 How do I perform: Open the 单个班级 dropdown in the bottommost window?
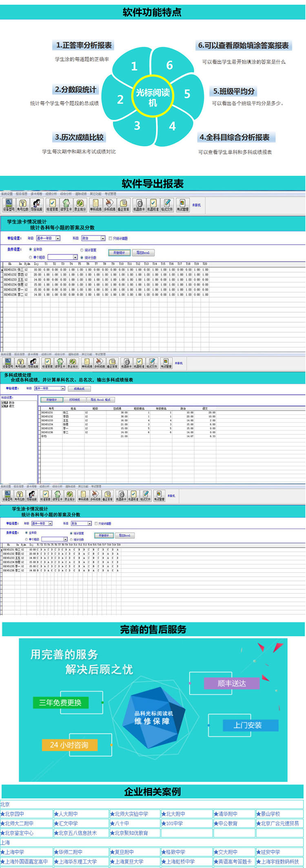point(65,539)
